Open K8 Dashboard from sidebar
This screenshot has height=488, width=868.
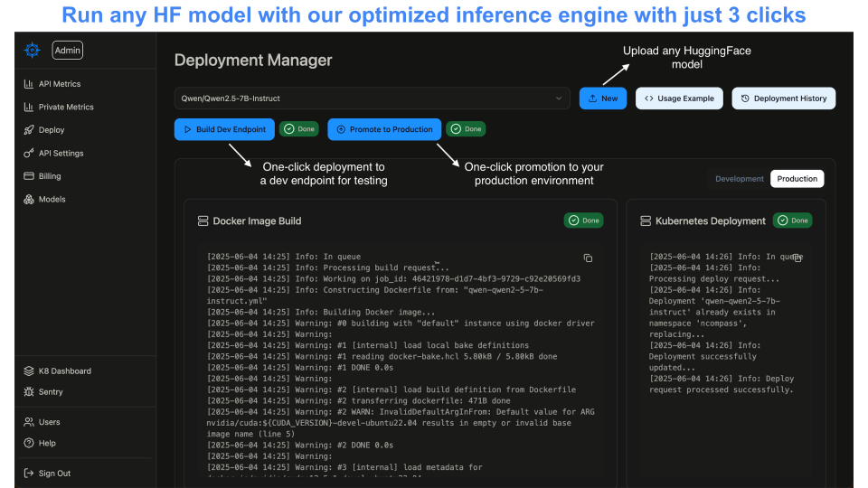click(63, 371)
